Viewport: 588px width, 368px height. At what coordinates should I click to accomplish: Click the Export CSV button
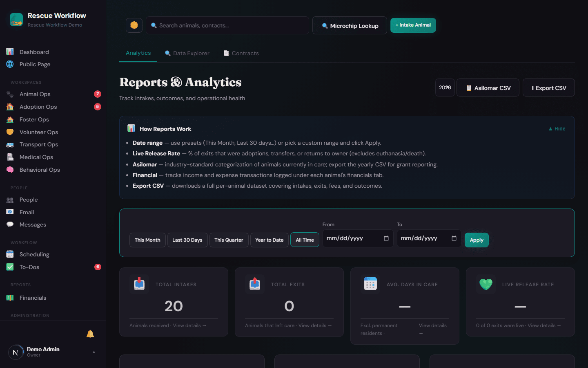tap(549, 88)
